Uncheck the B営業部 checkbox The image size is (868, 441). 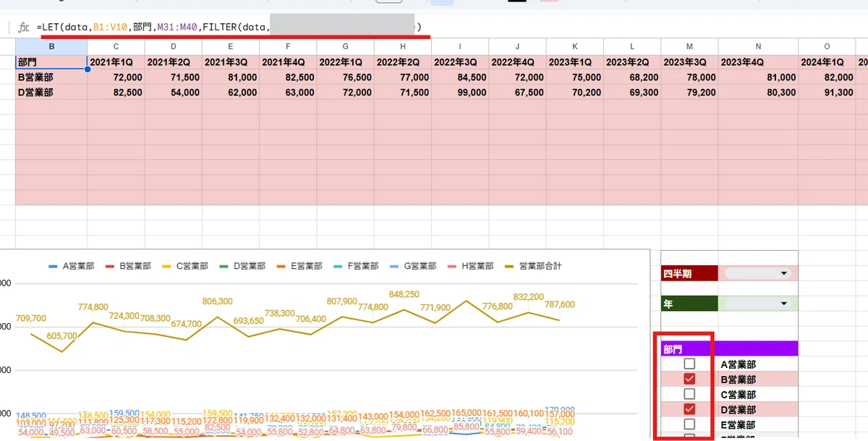(689, 379)
